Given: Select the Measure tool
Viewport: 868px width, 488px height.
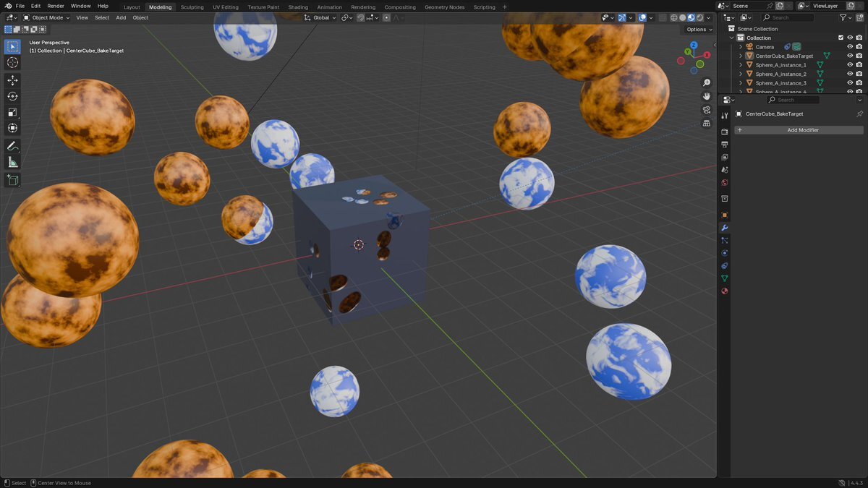Looking at the screenshot, I should point(12,162).
